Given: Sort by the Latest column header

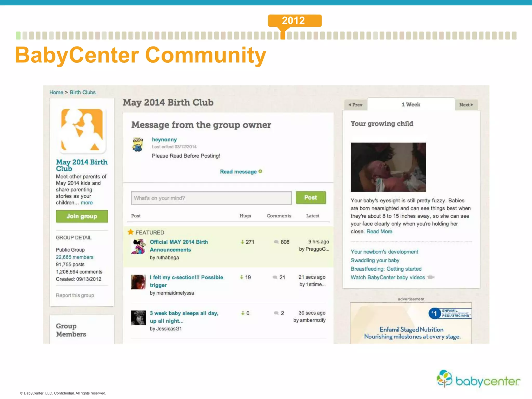Looking at the screenshot, I should [313, 216].
